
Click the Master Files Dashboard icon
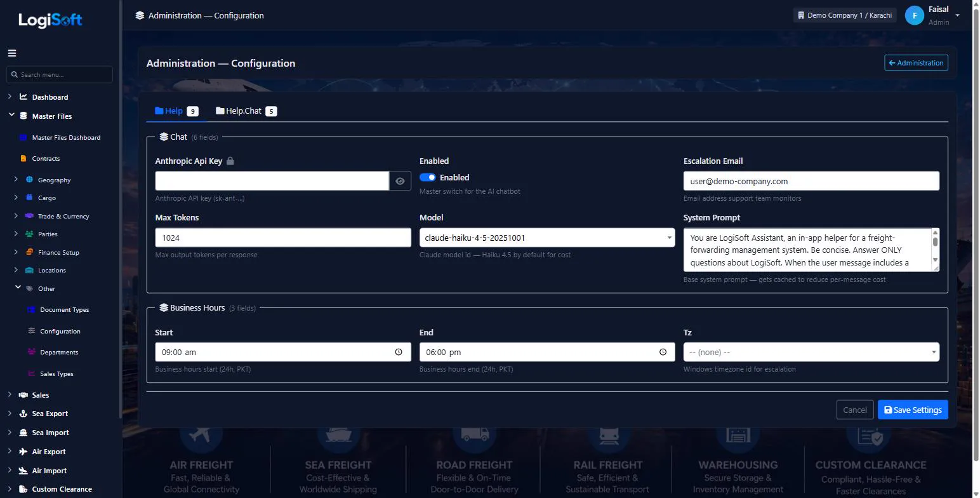coord(23,137)
